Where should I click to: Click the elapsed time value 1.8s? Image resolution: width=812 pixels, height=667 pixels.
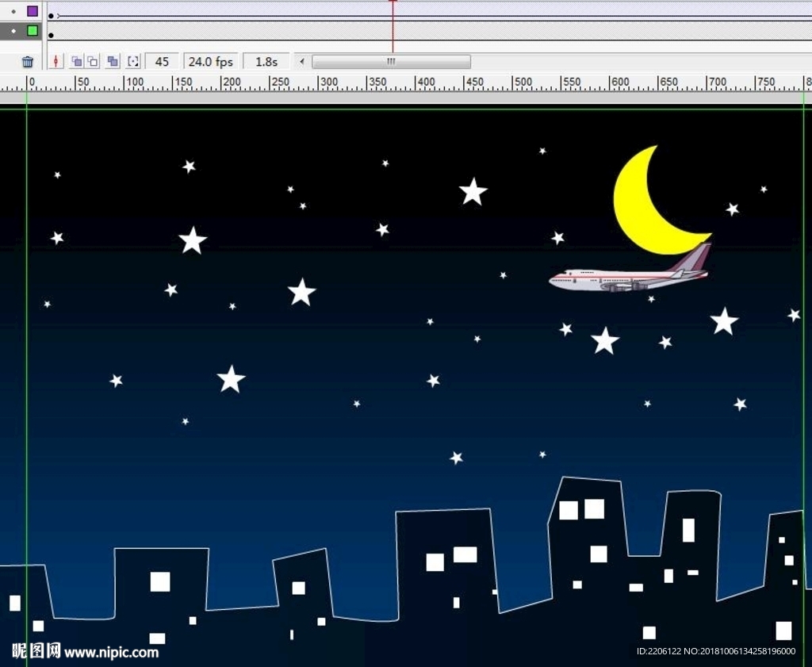tap(266, 62)
